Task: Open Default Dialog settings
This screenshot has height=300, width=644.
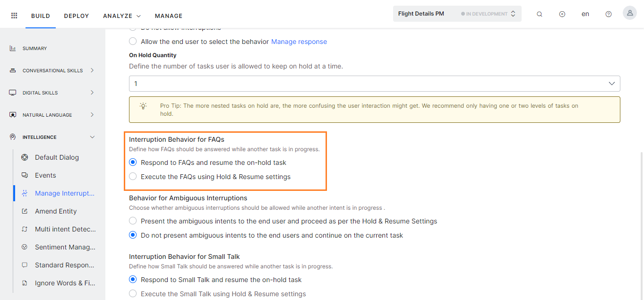Action: (57, 157)
